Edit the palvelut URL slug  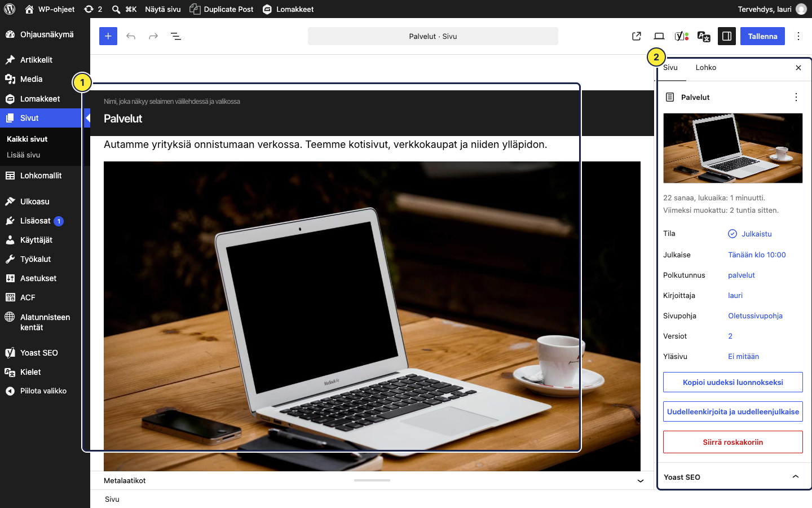(742, 275)
